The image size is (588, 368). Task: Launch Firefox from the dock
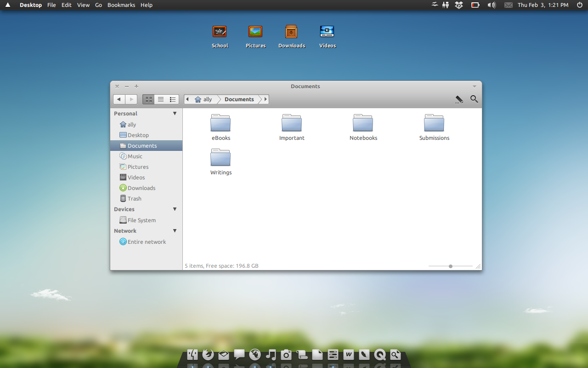pyautogui.click(x=208, y=354)
